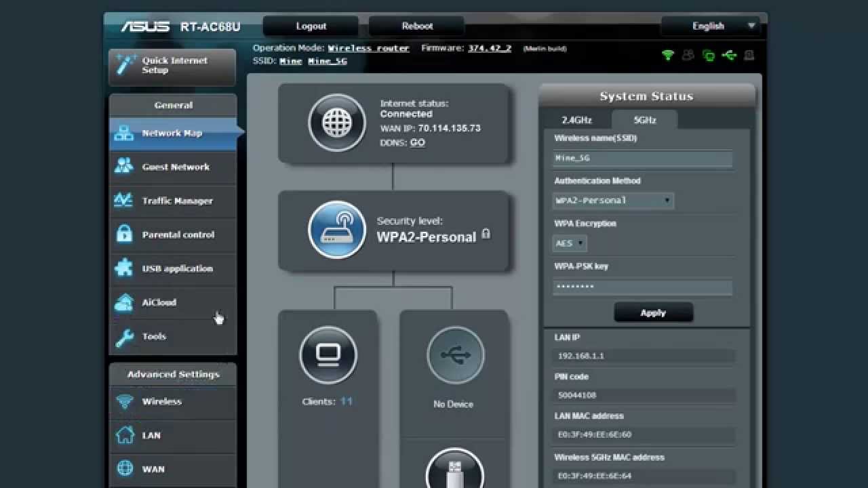Image resolution: width=868 pixels, height=488 pixels.
Task: Select Guest Network menu item
Action: (x=173, y=167)
